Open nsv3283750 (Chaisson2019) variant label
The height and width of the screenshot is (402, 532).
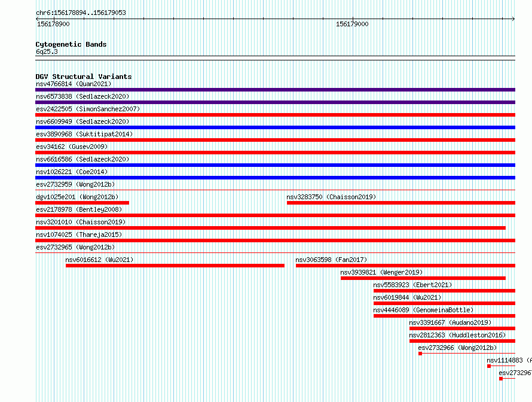[331, 197]
